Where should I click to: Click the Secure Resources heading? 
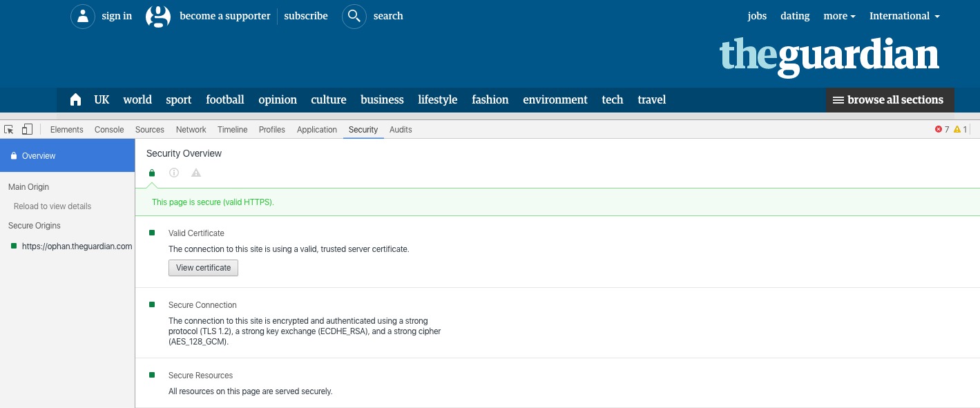coord(200,376)
